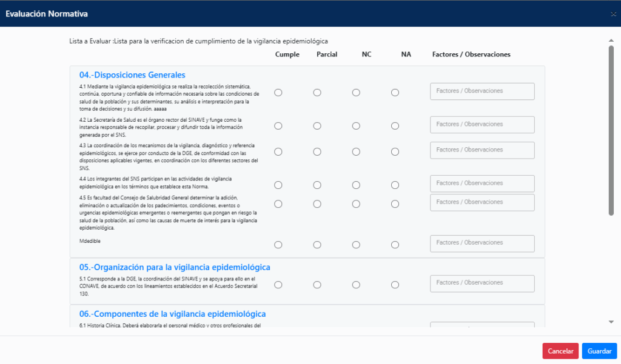Click the vertical scrollbar thumb

click(611, 131)
